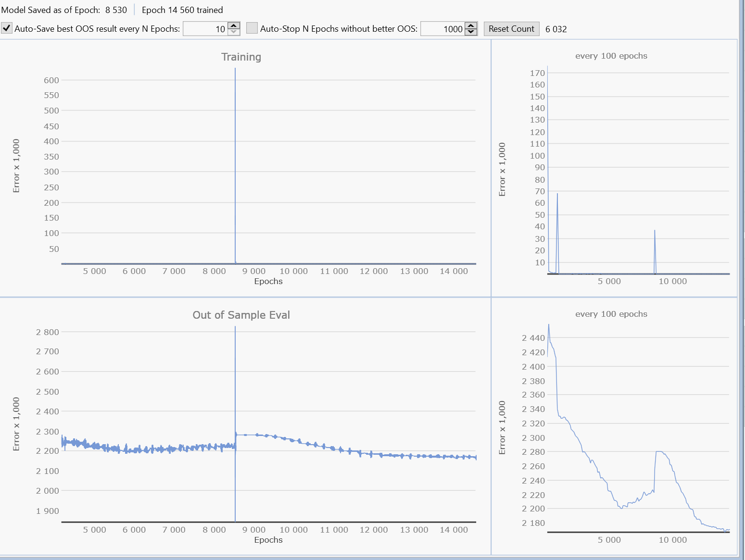Click the 'Epoch 14 560 trained' status text
Screen dimensions: 745x560
(182, 10)
